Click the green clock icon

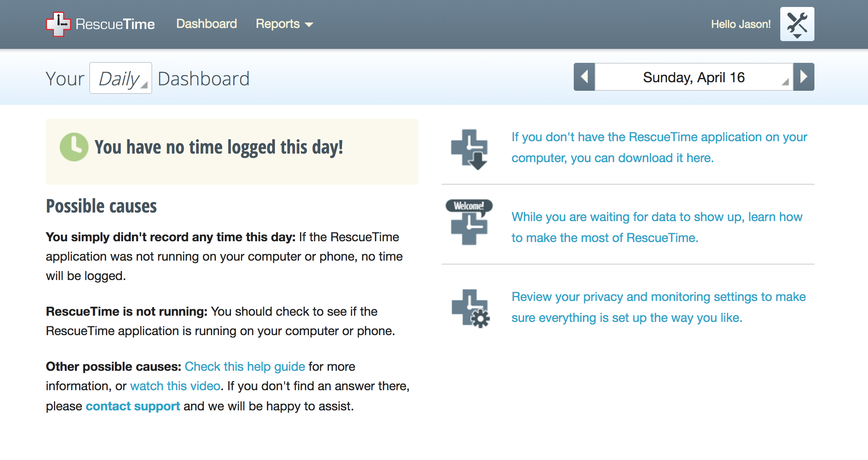click(x=74, y=147)
